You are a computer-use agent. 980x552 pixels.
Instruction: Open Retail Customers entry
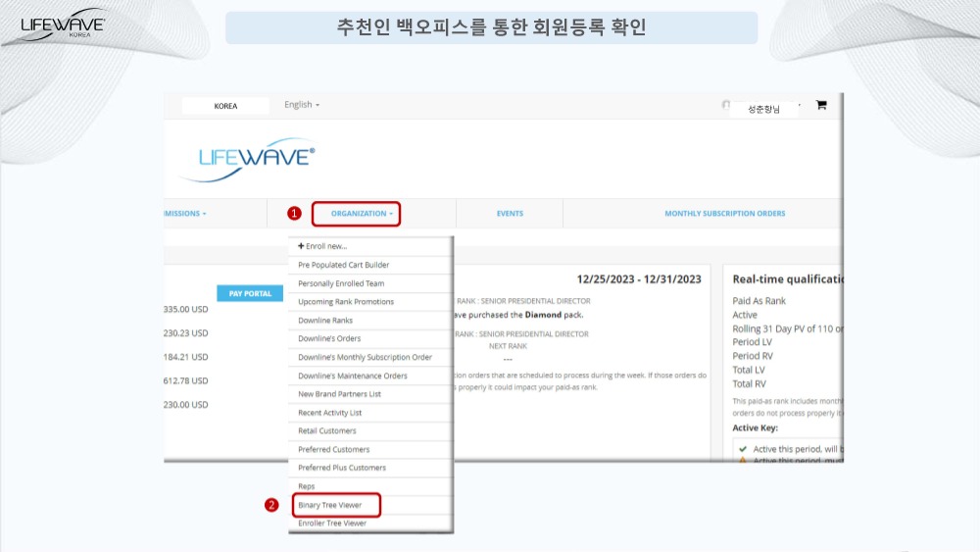[x=327, y=430]
